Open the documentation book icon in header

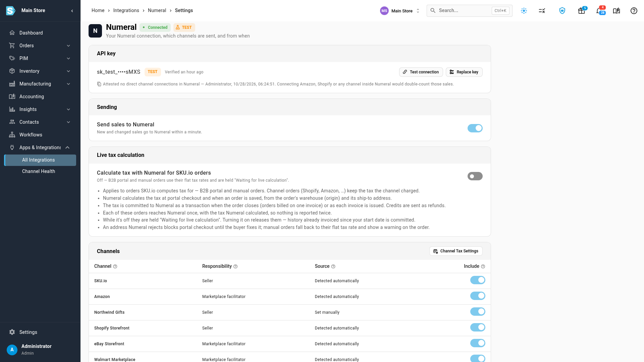coord(616,11)
